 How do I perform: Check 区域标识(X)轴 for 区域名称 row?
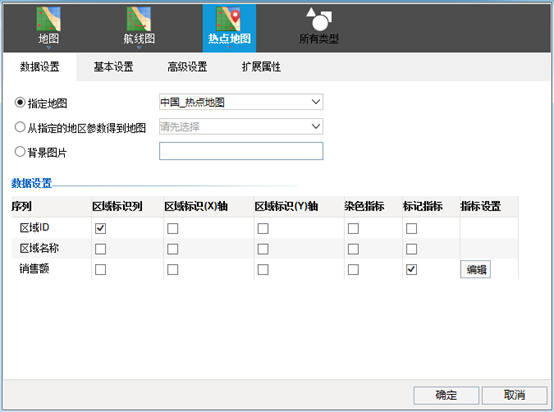(x=172, y=249)
